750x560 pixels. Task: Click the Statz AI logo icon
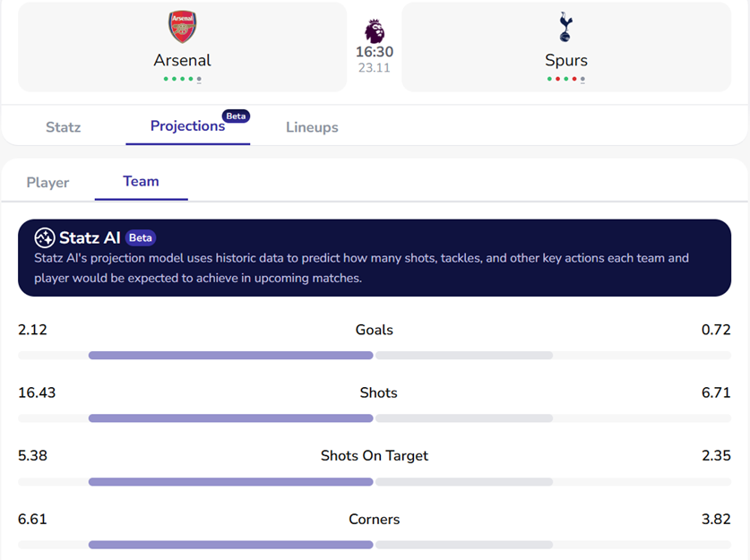45,237
